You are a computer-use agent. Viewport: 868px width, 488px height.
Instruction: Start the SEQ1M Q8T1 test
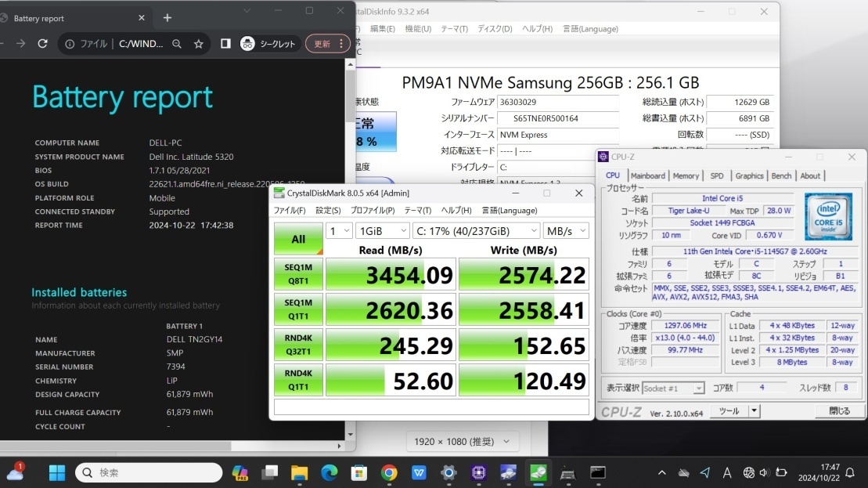coord(298,274)
